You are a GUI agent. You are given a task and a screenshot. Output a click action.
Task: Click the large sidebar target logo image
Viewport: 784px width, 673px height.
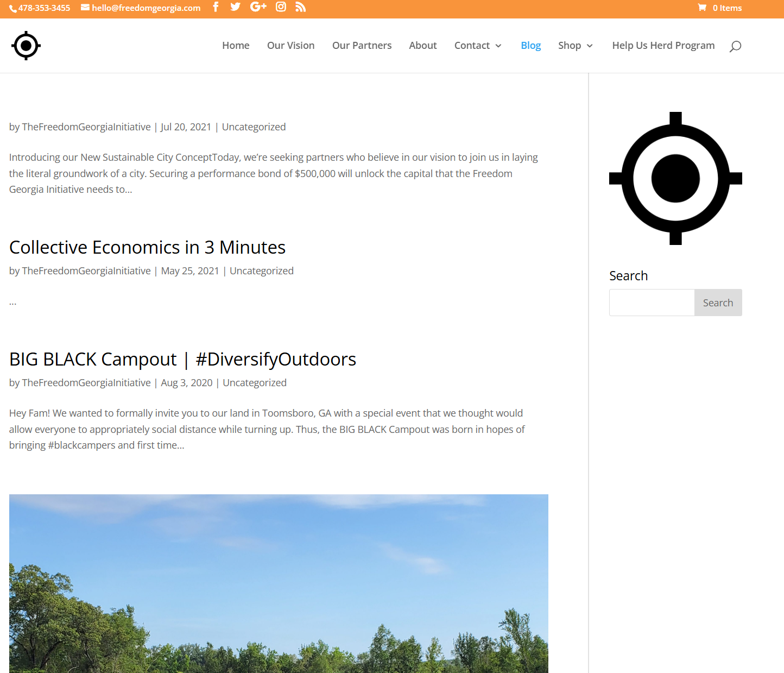click(x=675, y=179)
